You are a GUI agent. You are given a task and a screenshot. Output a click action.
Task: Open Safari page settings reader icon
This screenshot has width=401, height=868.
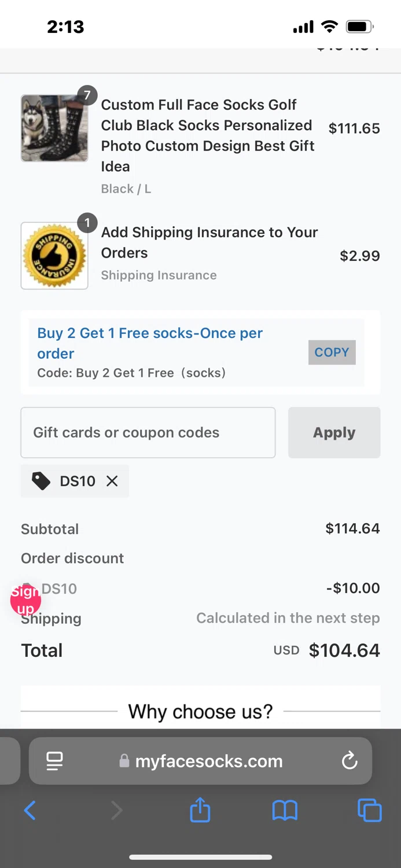[x=55, y=760]
